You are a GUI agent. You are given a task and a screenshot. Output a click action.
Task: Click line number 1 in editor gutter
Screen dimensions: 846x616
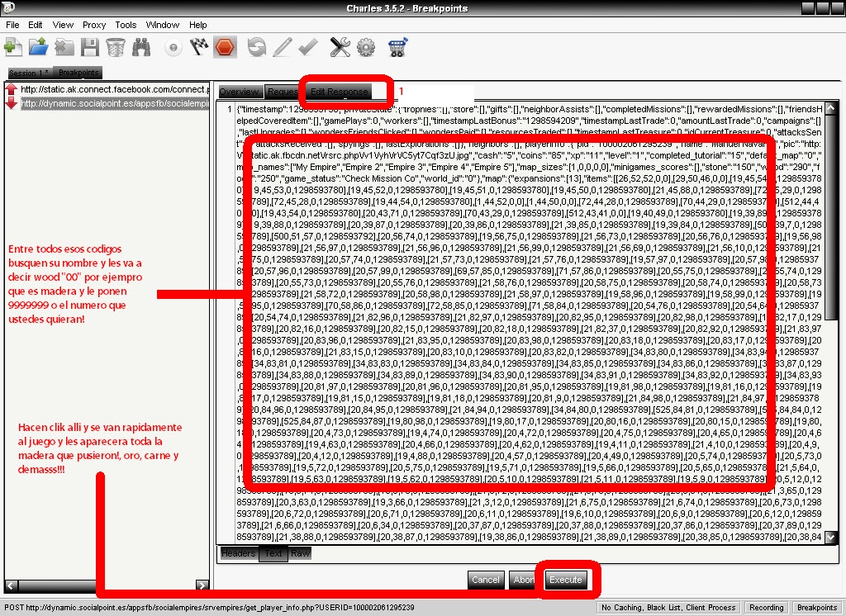229,109
